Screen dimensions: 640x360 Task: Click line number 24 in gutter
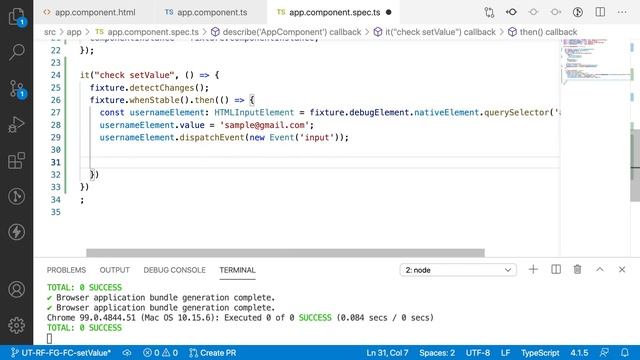56,75
